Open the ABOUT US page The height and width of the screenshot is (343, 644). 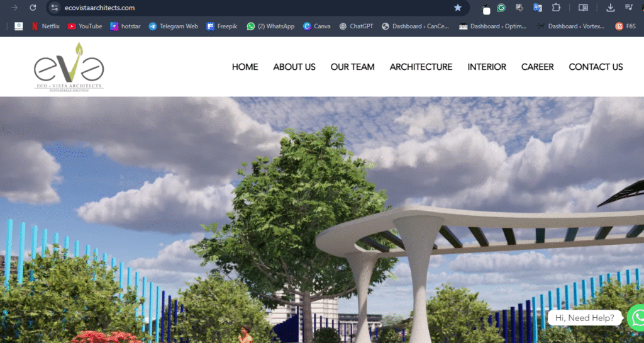(x=294, y=67)
